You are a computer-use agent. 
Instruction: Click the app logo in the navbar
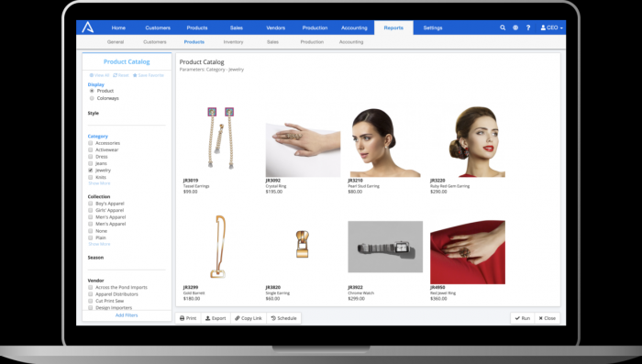click(88, 28)
